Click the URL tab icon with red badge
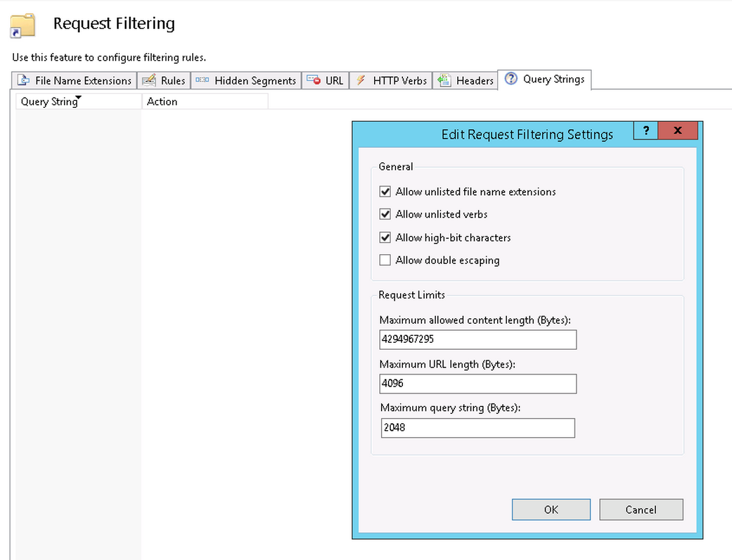 click(x=315, y=80)
